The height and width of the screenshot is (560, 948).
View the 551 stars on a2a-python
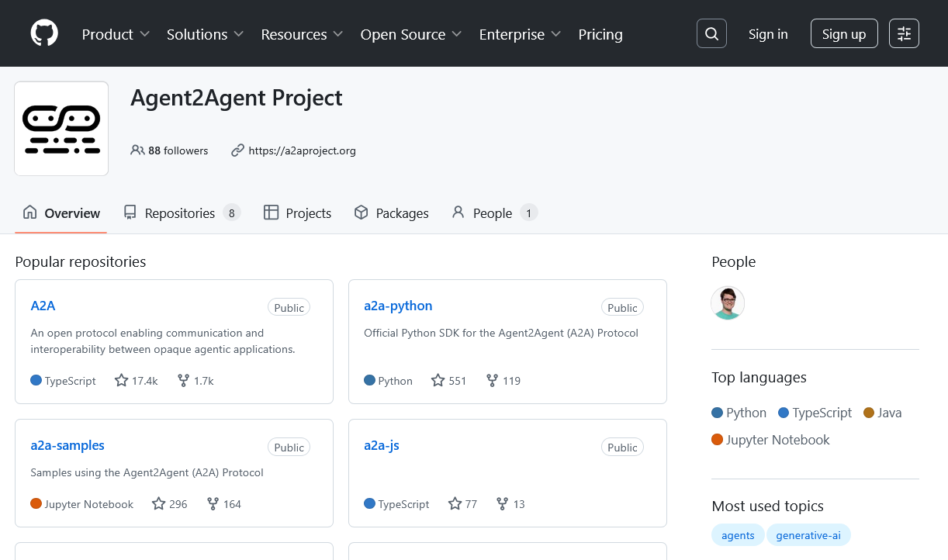point(448,381)
